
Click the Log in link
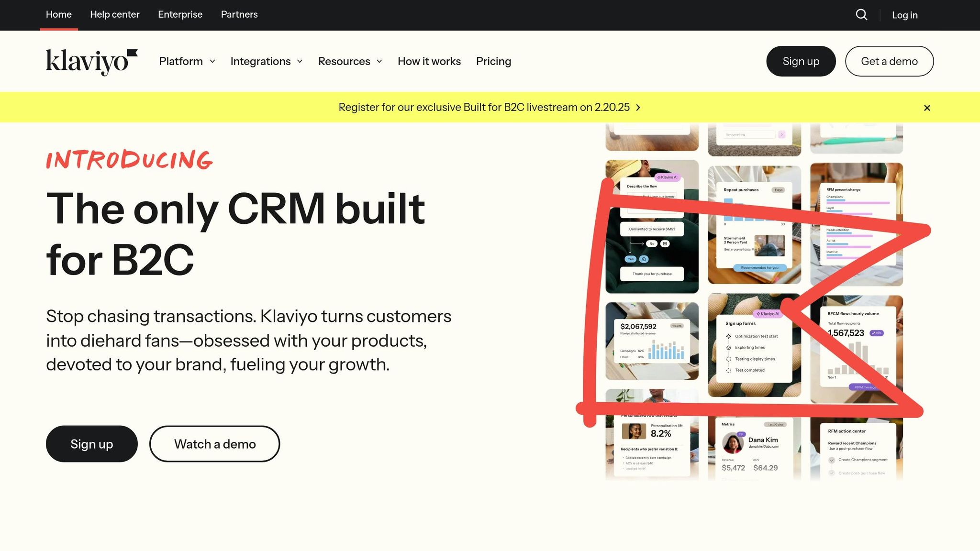[905, 15]
